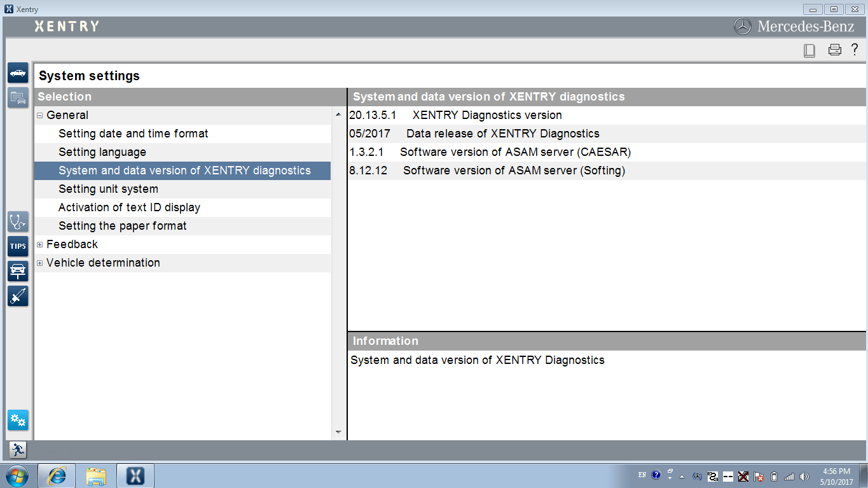Click the battery tray icon
The height and width of the screenshot is (488, 868).
point(774,476)
